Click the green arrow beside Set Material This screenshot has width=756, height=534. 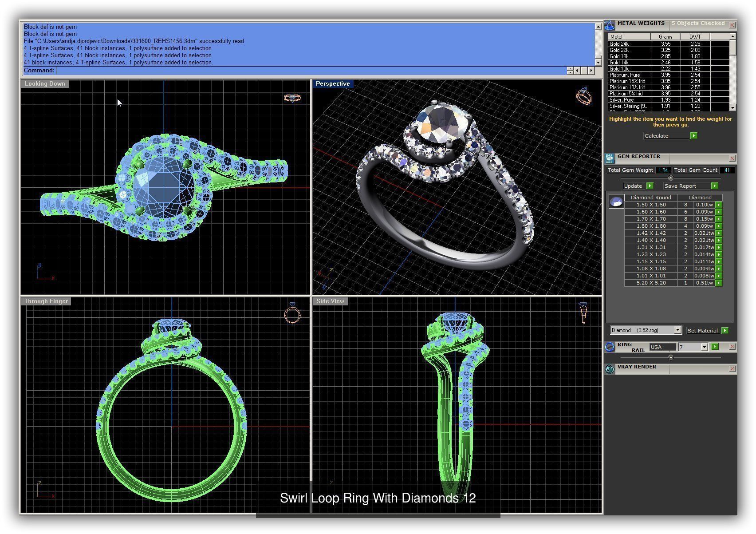click(725, 331)
